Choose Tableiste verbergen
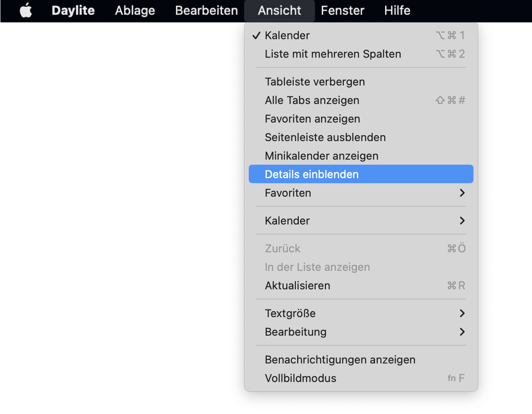Viewport: 532px width, 414px height. pos(361,82)
